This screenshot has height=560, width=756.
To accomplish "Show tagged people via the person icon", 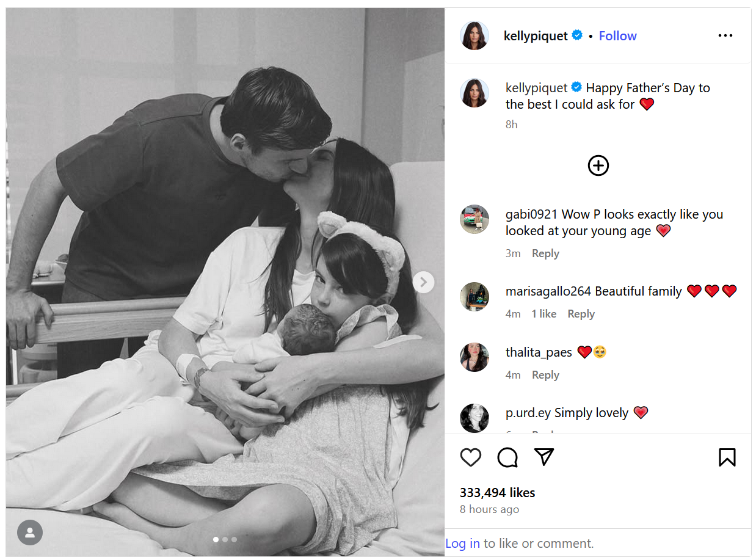I will pyautogui.click(x=30, y=533).
